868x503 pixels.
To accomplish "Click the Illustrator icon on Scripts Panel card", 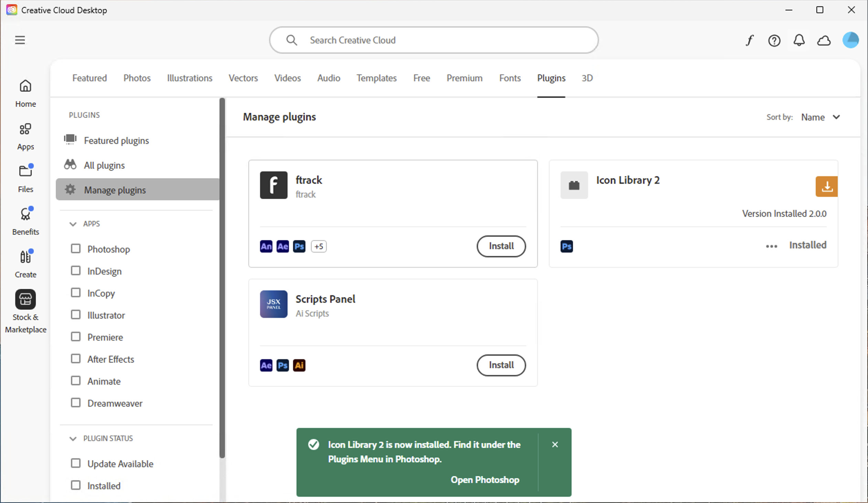I will click(299, 365).
